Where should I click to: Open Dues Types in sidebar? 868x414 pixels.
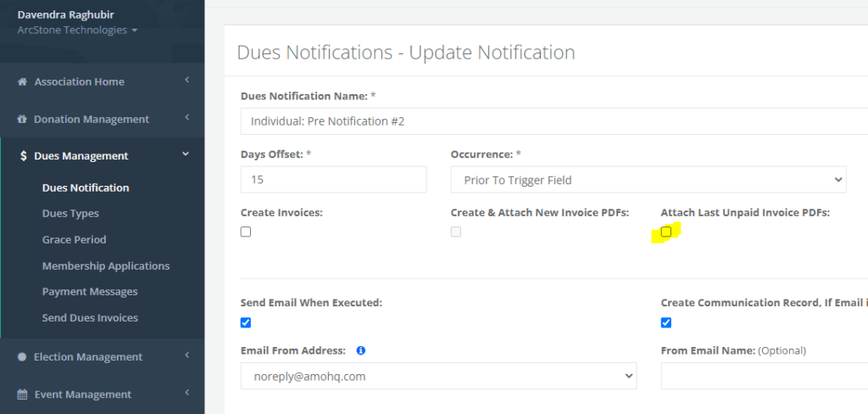[x=70, y=214]
